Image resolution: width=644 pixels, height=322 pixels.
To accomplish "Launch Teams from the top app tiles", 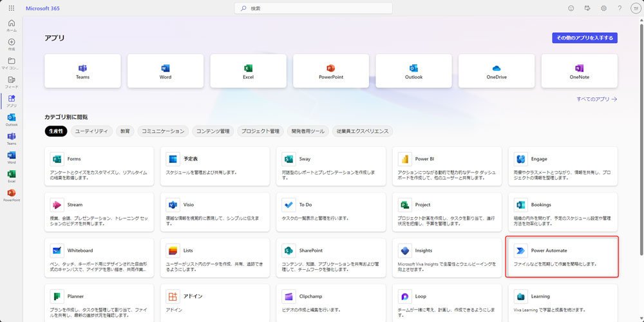I will click(82, 71).
